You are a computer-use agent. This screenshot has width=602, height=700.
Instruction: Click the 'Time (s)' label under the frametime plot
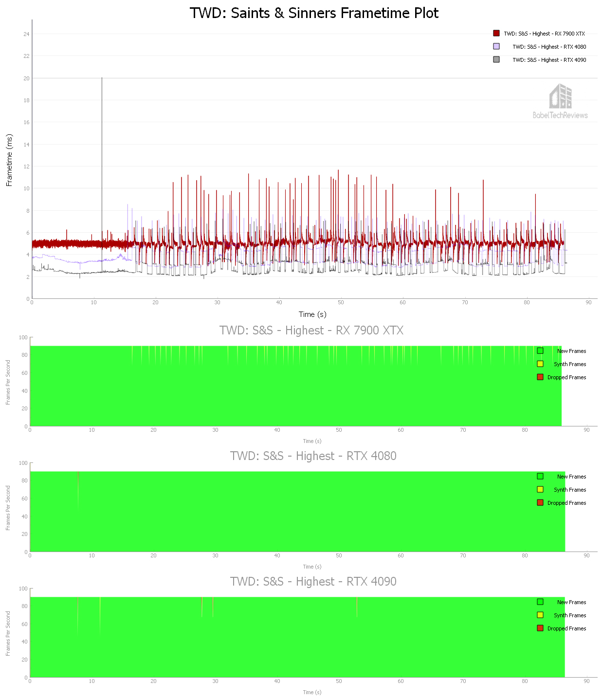pos(312,314)
